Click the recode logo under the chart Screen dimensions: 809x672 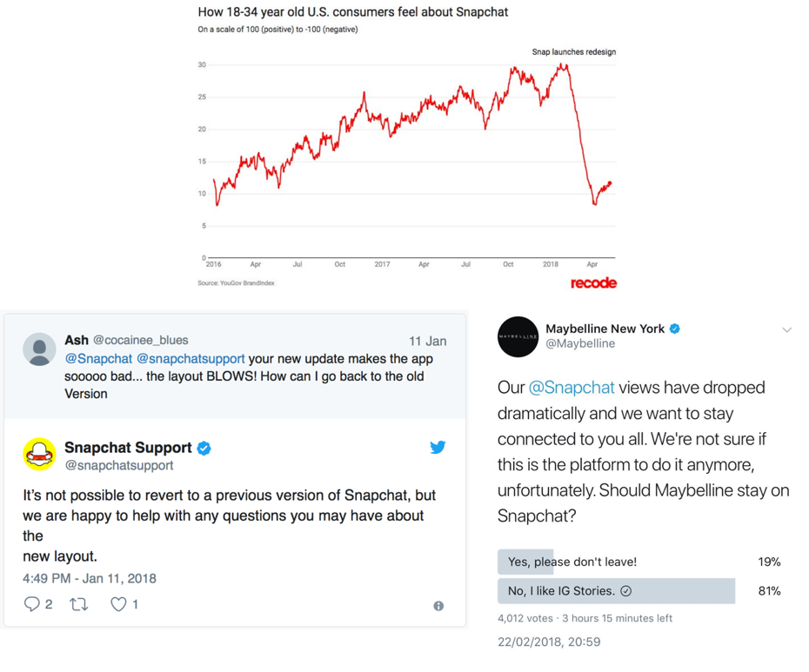tap(593, 283)
